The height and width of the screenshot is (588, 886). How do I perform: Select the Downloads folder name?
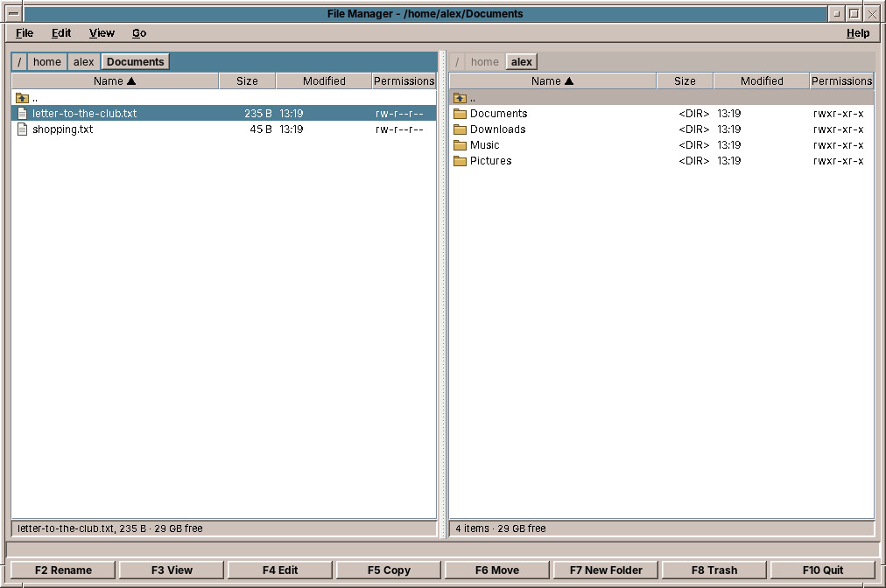(498, 129)
